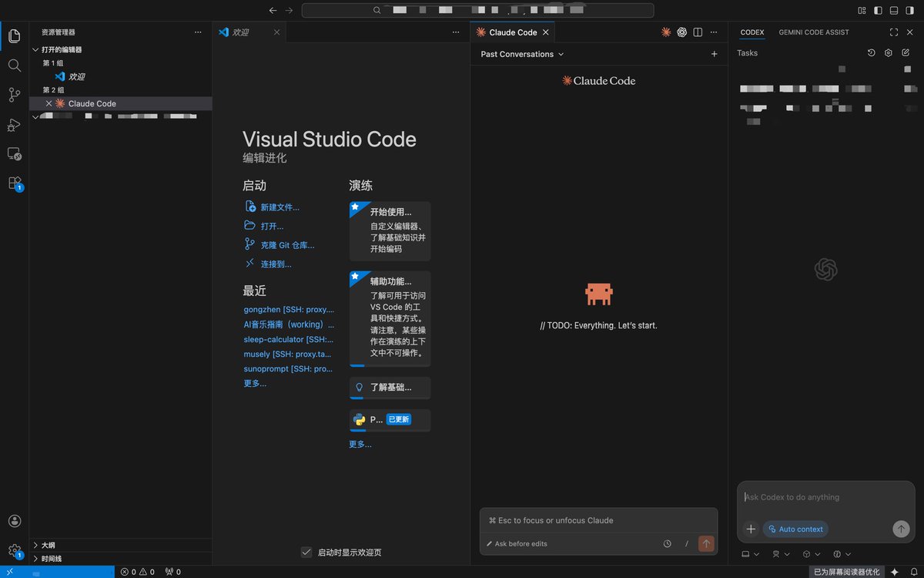Toggle the primary side bar layout button
Viewport: 924px width, 578px height.
coord(877,10)
